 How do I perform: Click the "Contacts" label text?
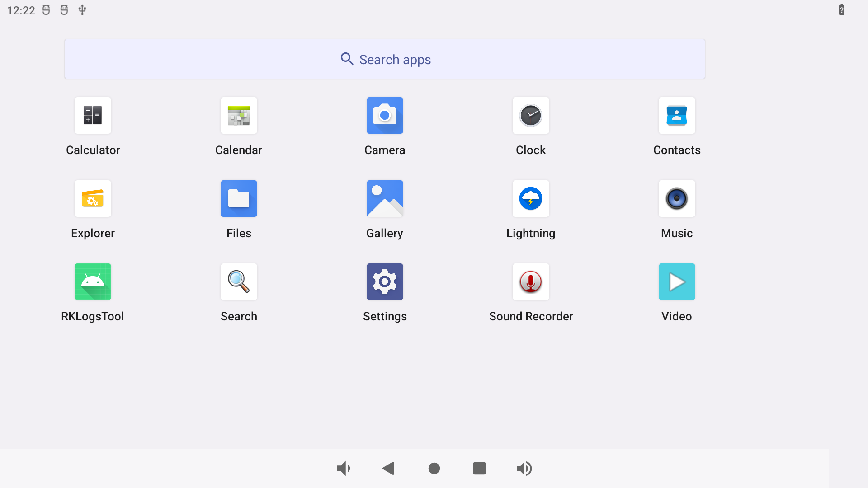(677, 150)
